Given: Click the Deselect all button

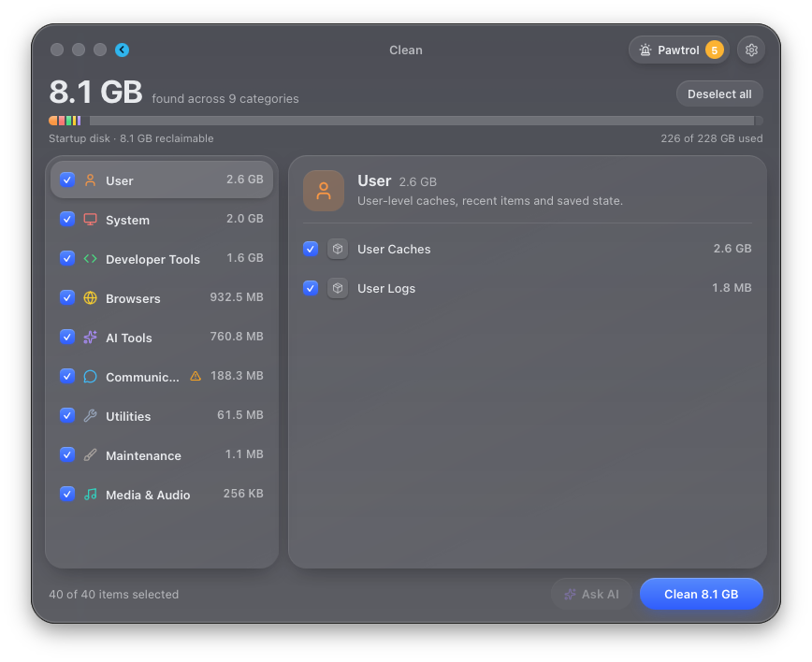Looking at the screenshot, I should coord(719,94).
